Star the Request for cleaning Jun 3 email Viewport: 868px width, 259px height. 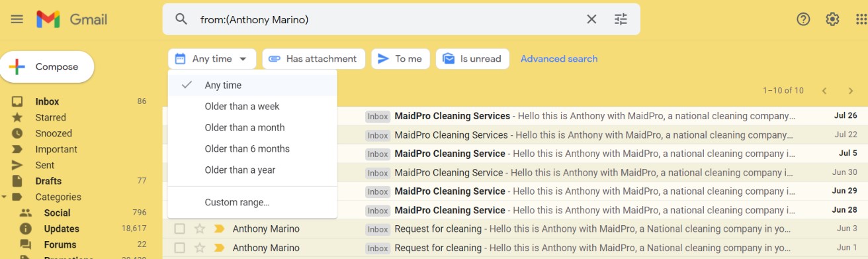[199, 229]
